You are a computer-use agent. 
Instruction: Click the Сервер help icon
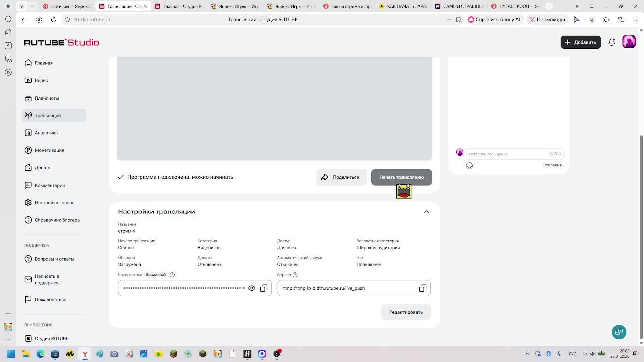click(295, 275)
